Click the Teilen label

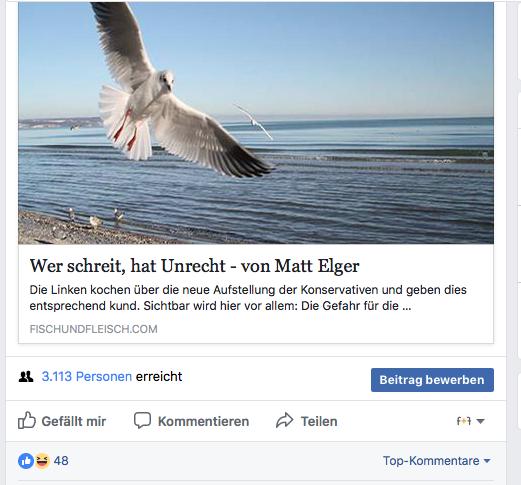pos(319,421)
